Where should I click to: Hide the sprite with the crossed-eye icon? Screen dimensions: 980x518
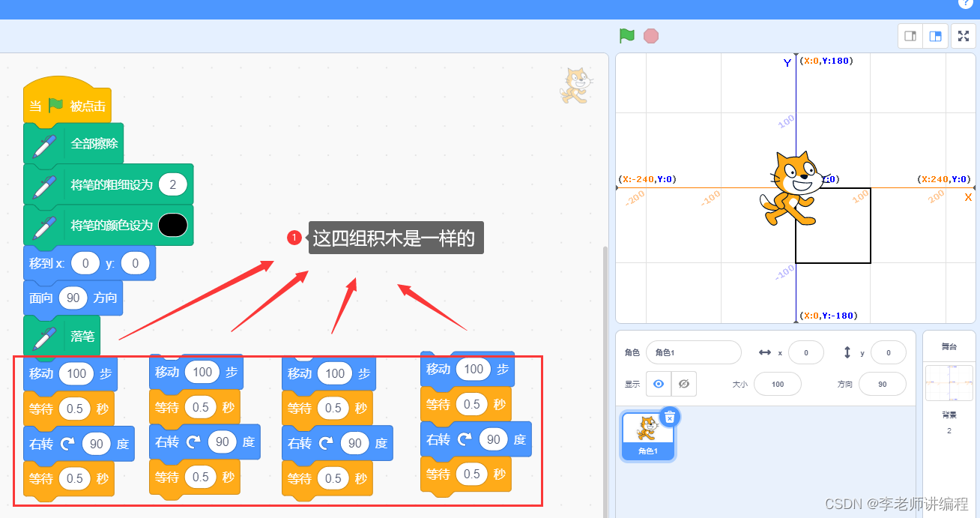tap(684, 384)
